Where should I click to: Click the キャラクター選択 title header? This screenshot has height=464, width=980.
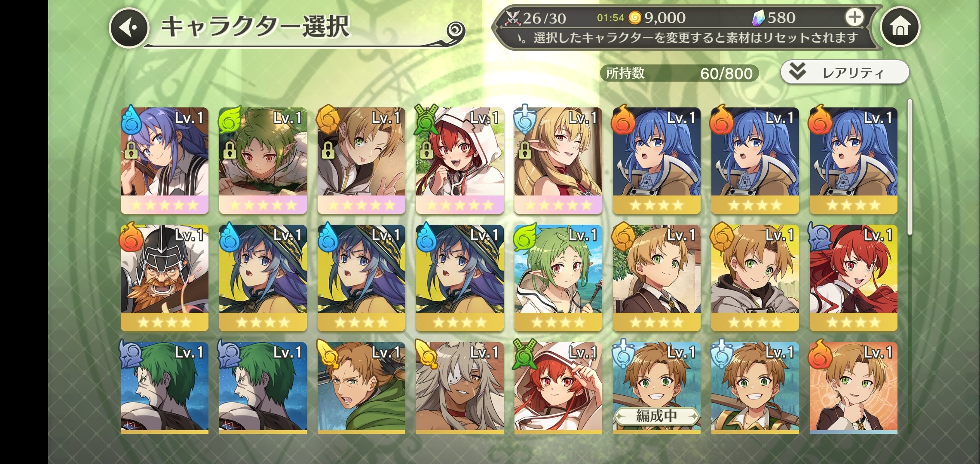[x=256, y=27]
